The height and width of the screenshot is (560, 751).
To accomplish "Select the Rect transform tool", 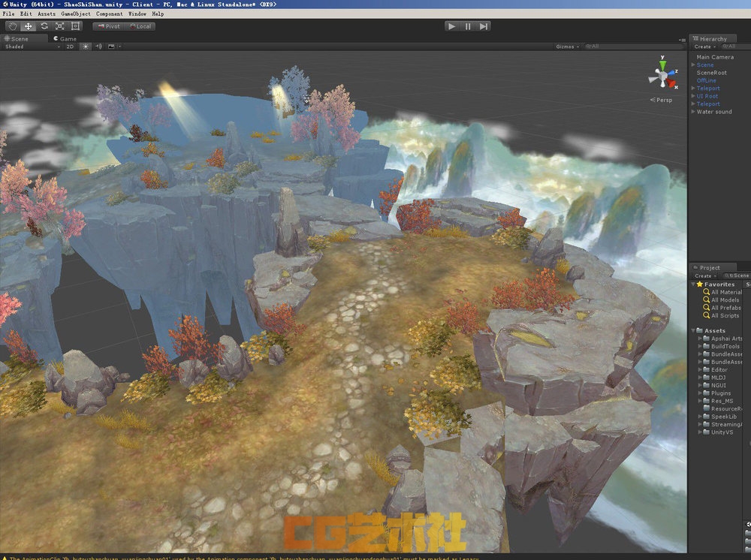I will pos(75,26).
